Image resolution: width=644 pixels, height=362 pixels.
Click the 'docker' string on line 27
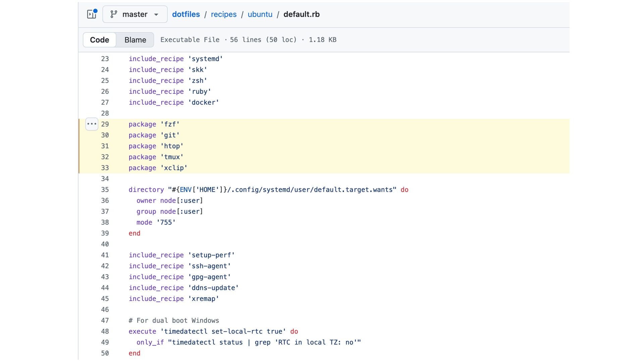[203, 103]
